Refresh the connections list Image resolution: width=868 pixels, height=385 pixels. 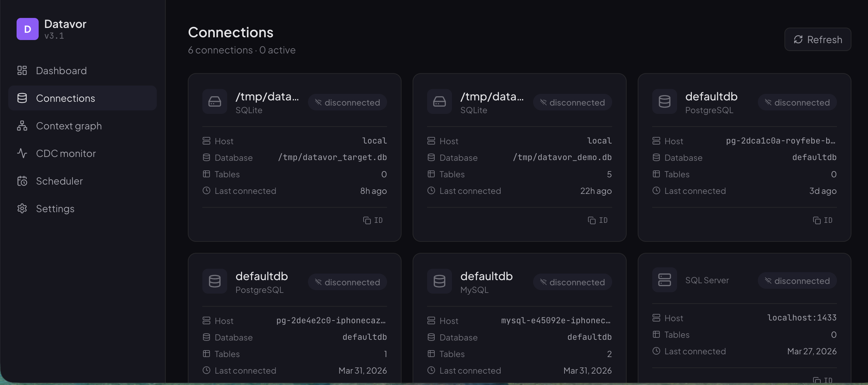[x=818, y=40]
